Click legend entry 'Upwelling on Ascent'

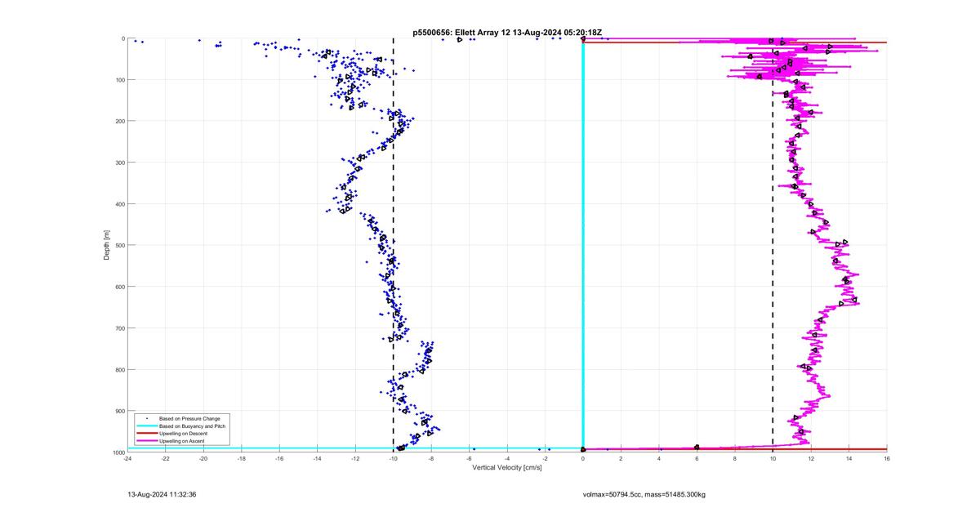pos(182,441)
